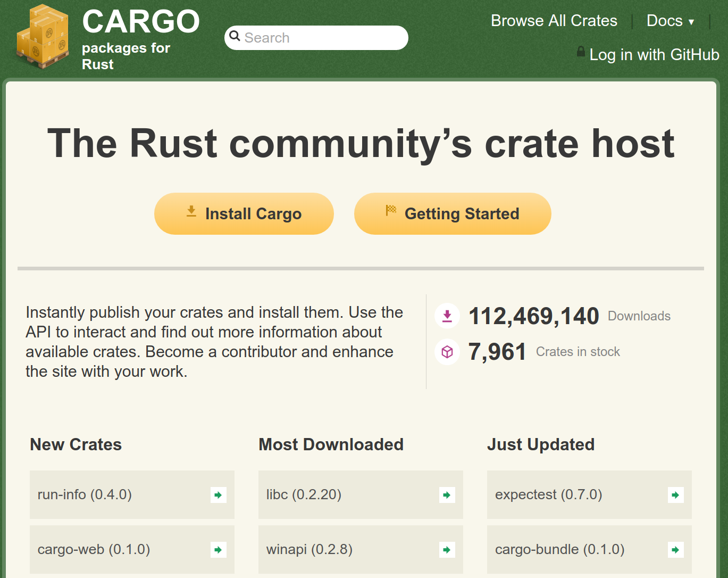
Task: Click the 112,469,140 downloads number
Action: 533,316
